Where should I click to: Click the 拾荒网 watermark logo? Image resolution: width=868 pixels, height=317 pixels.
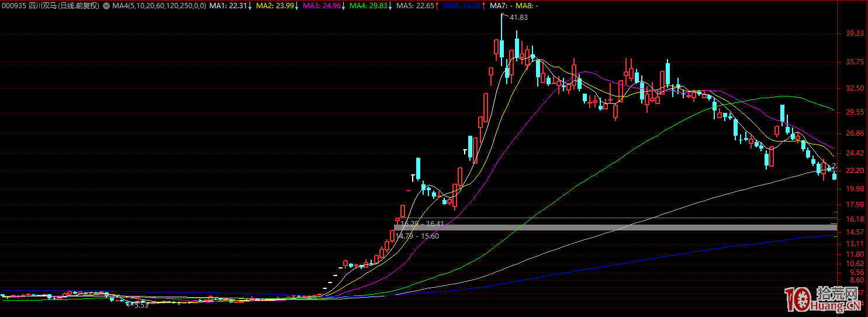click(825, 299)
